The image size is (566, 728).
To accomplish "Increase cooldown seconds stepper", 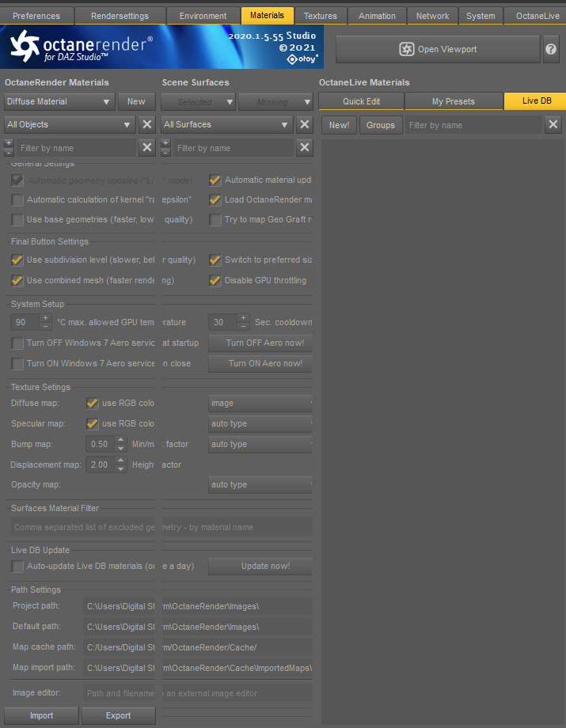I will click(243, 318).
